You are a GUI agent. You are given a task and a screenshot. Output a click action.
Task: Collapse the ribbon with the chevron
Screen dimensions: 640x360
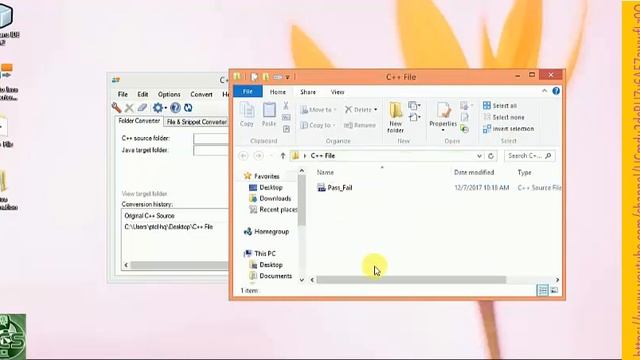point(544,91)
